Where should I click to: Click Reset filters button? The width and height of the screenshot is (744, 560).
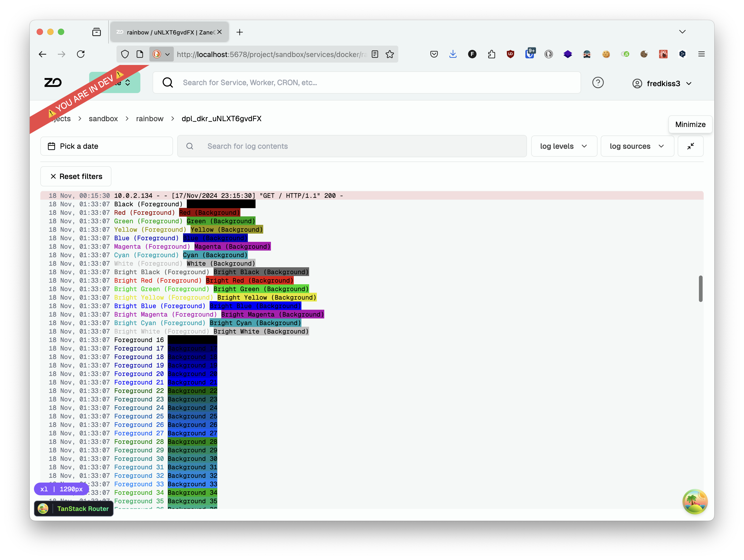pos(76,177)
